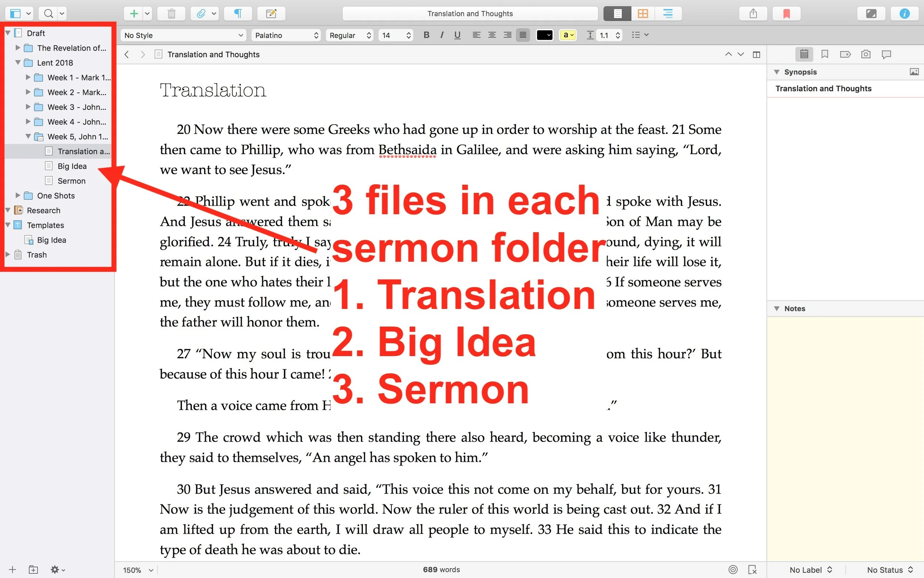Open the Palatino font dropdown
Image resolution: width=924 pixels, height=578 pixels.
[286, 35]
